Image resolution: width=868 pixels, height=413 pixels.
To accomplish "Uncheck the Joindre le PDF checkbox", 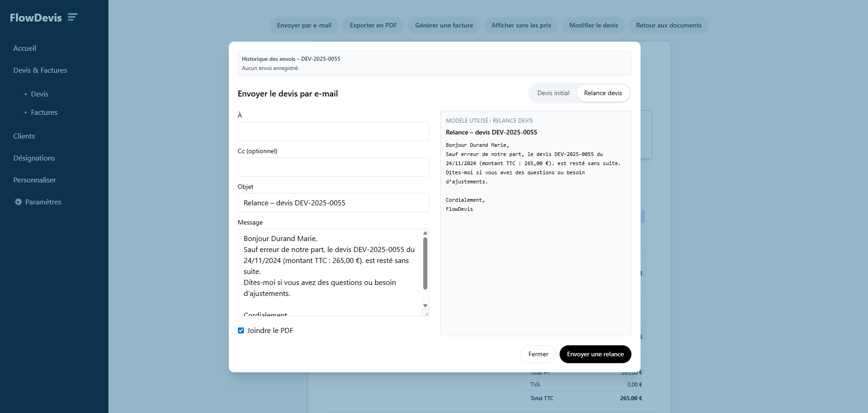I will [241, 331].
